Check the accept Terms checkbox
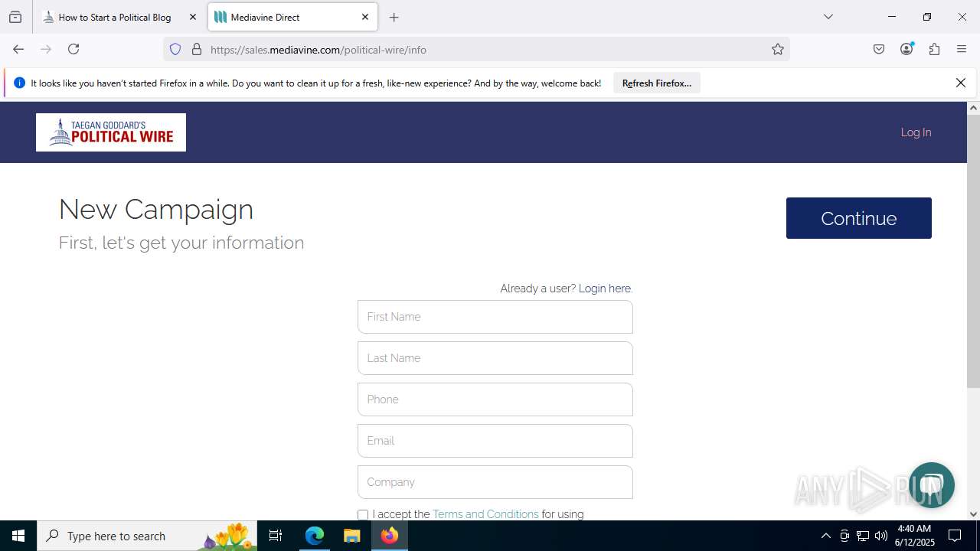Screen dimensions: 980x551 (363, 515)
